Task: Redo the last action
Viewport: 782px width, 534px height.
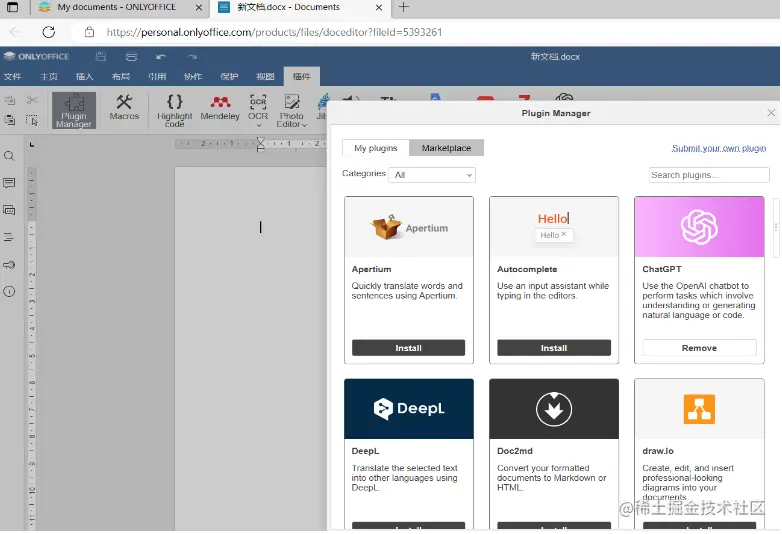Action: coord(192,57)
